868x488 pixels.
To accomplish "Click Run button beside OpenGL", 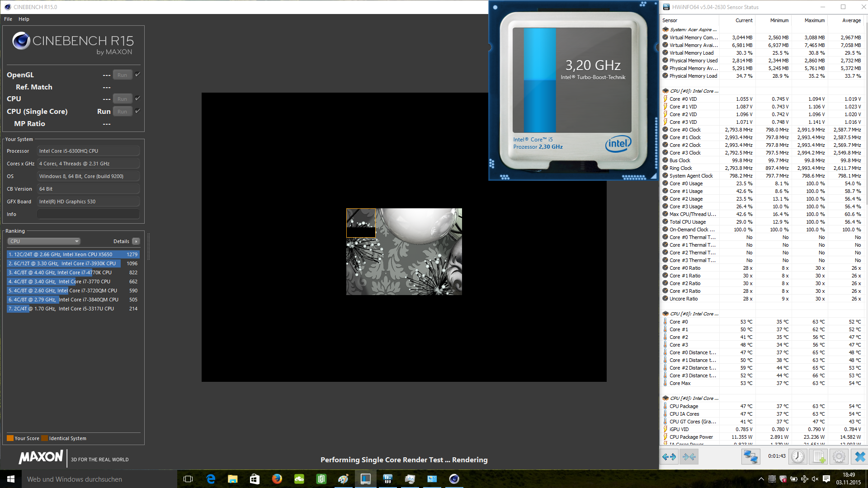I will click(122, 75).
